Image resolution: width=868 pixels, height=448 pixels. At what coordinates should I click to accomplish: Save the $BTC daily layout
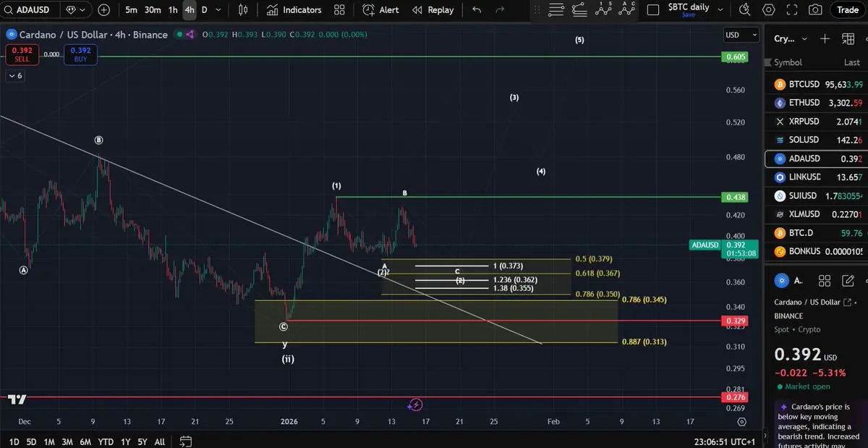[688, 14]
